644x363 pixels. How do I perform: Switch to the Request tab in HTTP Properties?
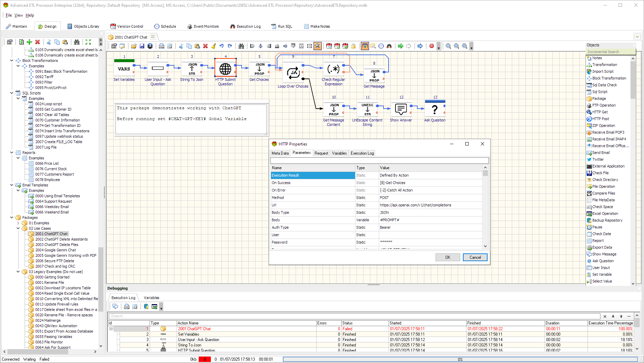point(321,153)
